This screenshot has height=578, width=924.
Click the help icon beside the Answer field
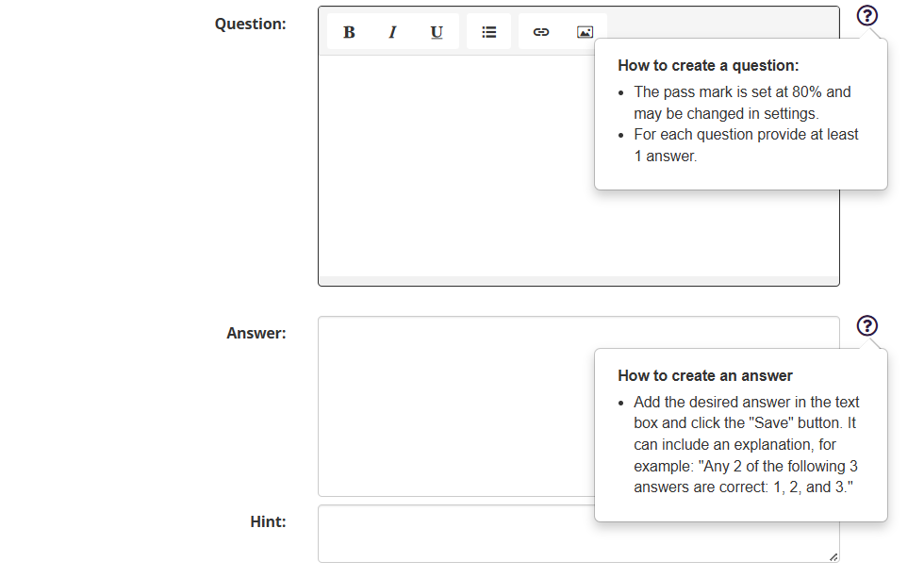tap(867, 325)
